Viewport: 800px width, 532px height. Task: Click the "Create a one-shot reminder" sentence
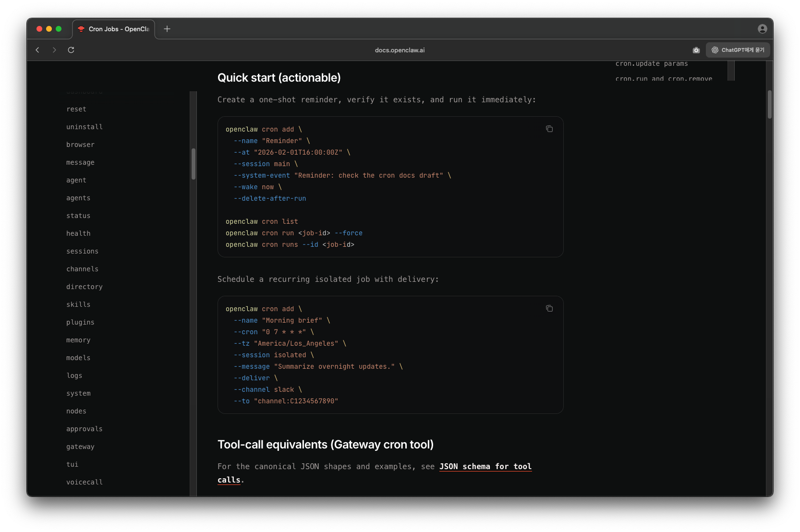(376, 99)
